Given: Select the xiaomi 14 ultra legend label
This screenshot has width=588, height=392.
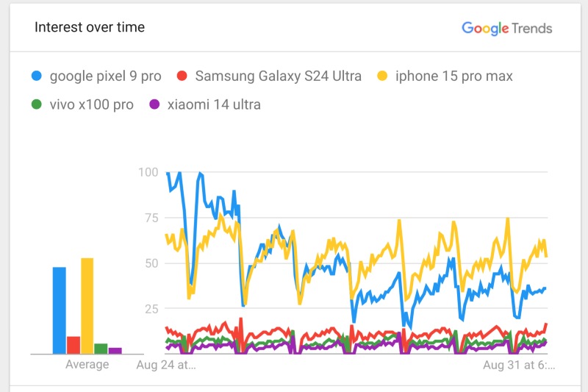Looking at the screenshot, I should point(214,104).
